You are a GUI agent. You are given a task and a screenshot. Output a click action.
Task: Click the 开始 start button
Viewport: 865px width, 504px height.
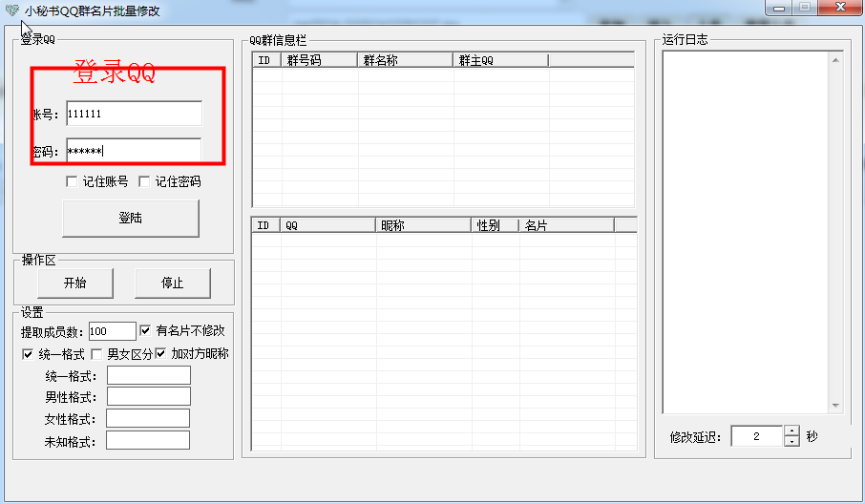pos(75,283)
